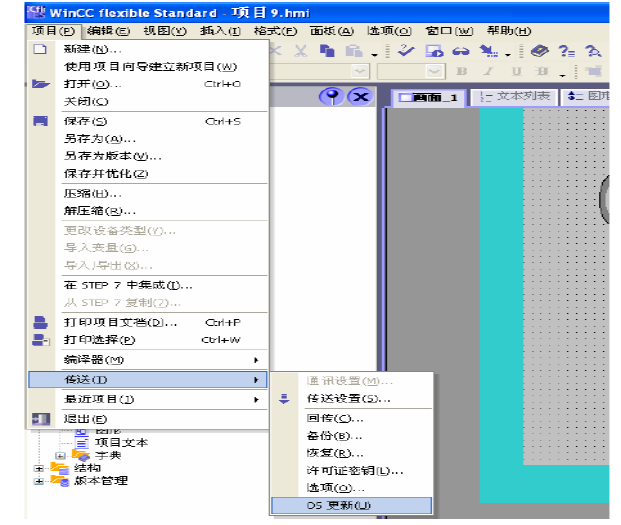Toggle bold formatting button
The width and height of the screenshot is (621, 525).
click(461, 71)
